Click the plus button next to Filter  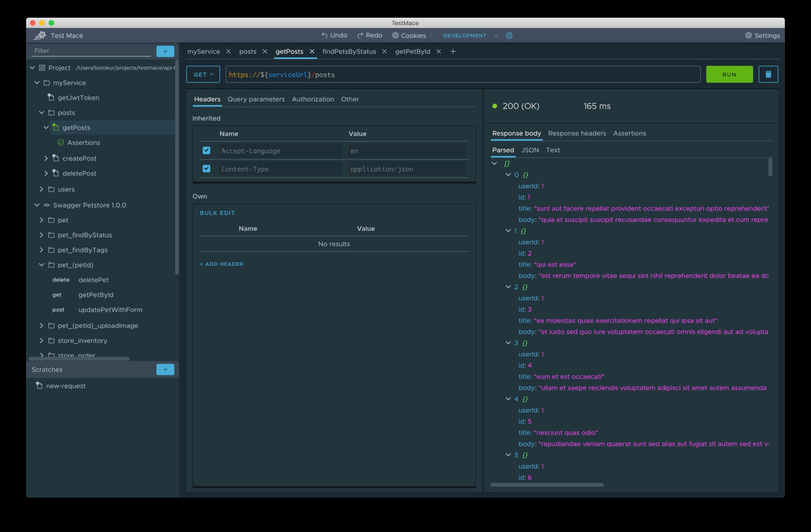point(165,51)
